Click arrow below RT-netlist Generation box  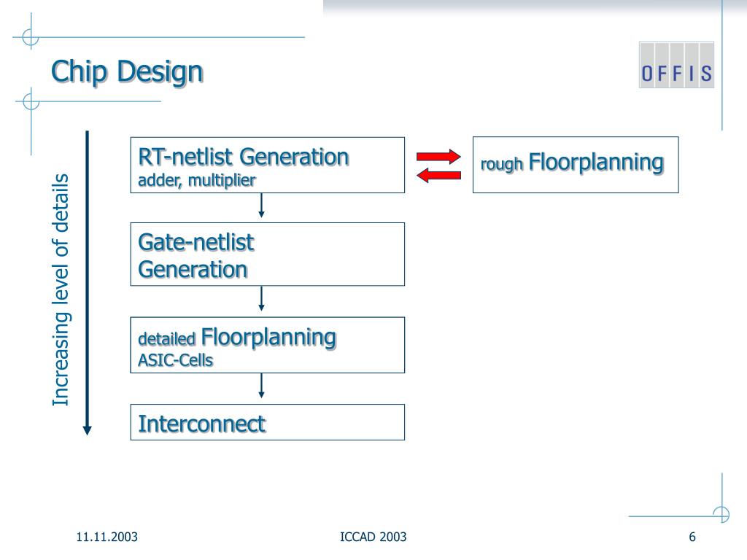[261, 206]
